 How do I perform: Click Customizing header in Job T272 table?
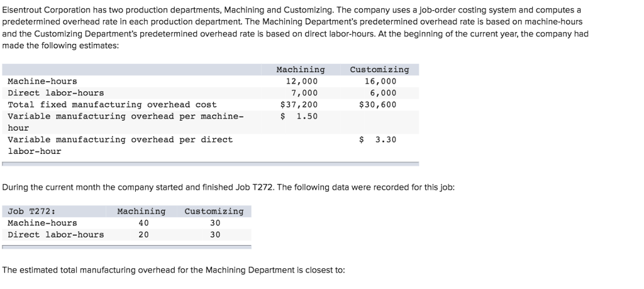coord(214,211)
